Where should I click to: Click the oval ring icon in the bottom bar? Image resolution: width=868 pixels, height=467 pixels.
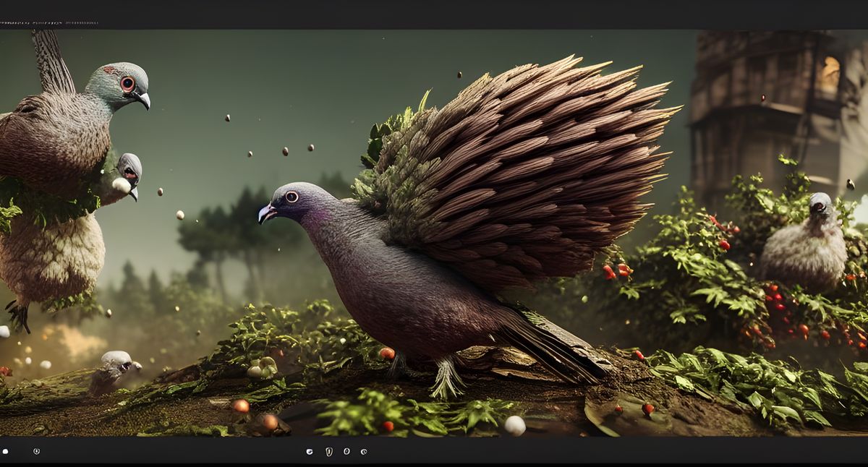[x=346, y=451]
